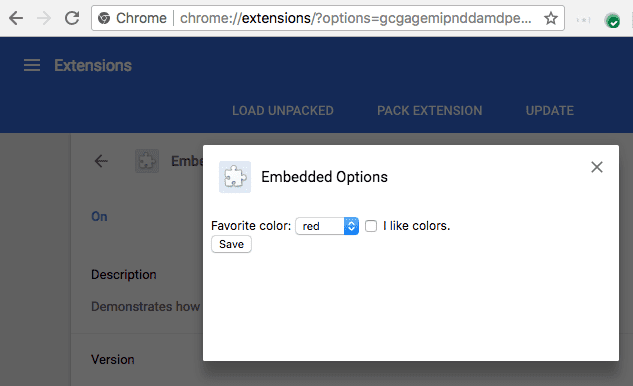Viewport: 633px width, 386px height.
Task: Click the dropdown's blue stepper arrows
Action: tap(351, 226)
